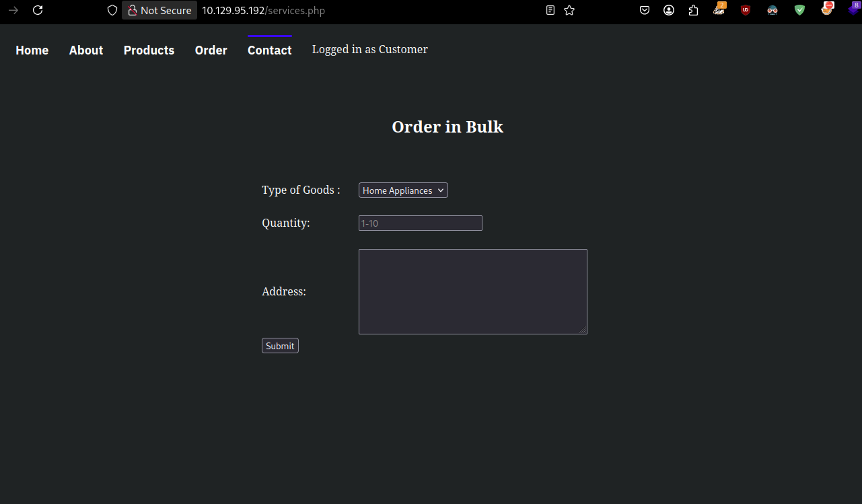Open the purple stacked-layers extension with badge 8
Viewport: 862px width, 504px height.
click(853, 10)
